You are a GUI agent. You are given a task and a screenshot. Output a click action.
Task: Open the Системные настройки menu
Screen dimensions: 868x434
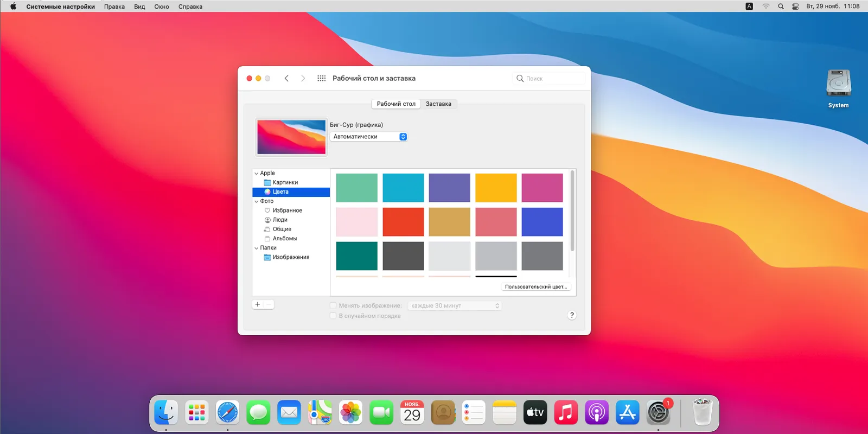pyautogui.click(x=60, y=7)
